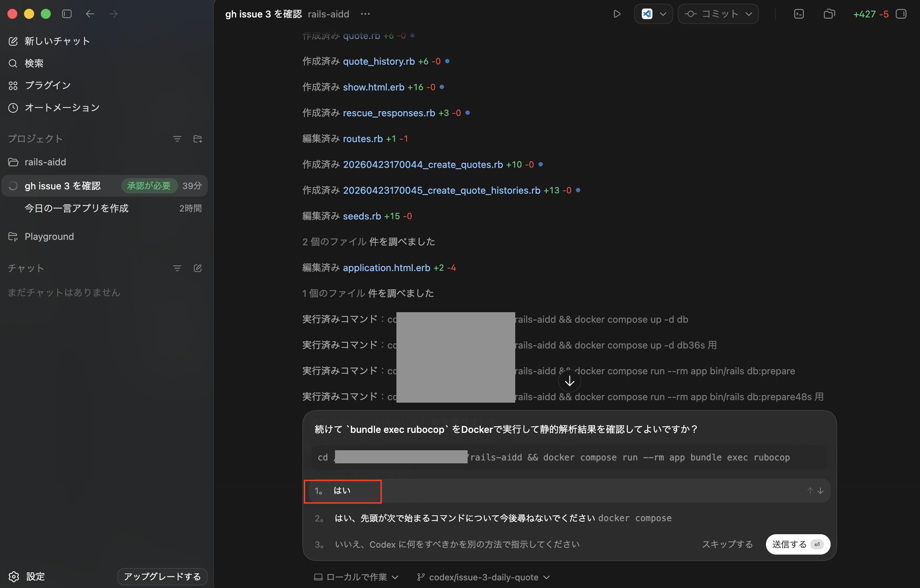
Task: Open the コミット dropdown
Action: tap(718, 14)
